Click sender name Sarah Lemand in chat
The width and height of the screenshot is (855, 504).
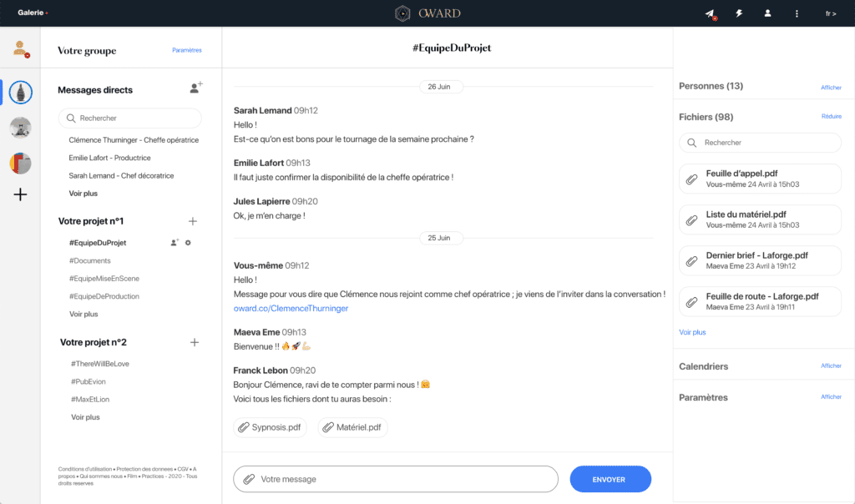pyautogui.click(x=263, y=111)
